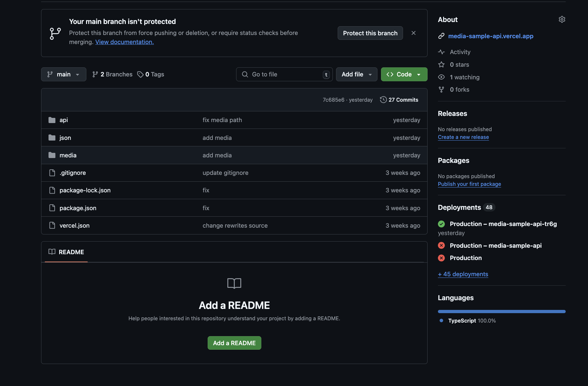Click the Activity pulse icon

(441, 52)
